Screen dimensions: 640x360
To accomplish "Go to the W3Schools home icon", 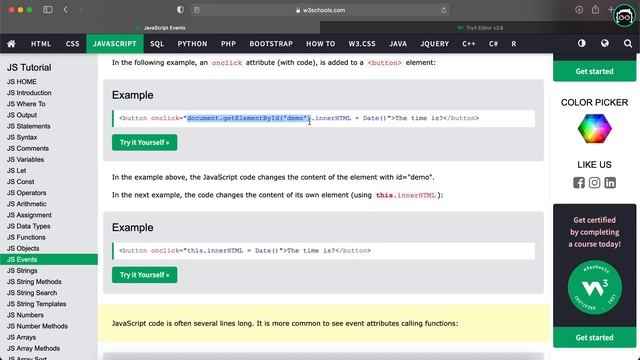I will [11, 44].
